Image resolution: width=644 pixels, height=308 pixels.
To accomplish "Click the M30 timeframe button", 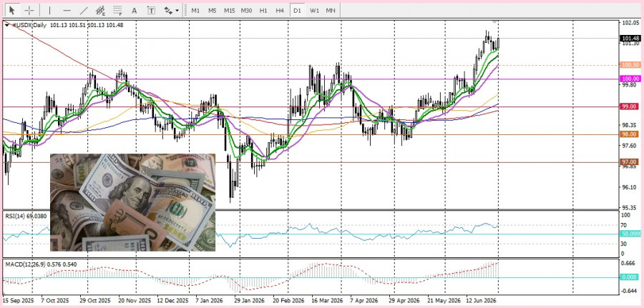I will [246, 11].
